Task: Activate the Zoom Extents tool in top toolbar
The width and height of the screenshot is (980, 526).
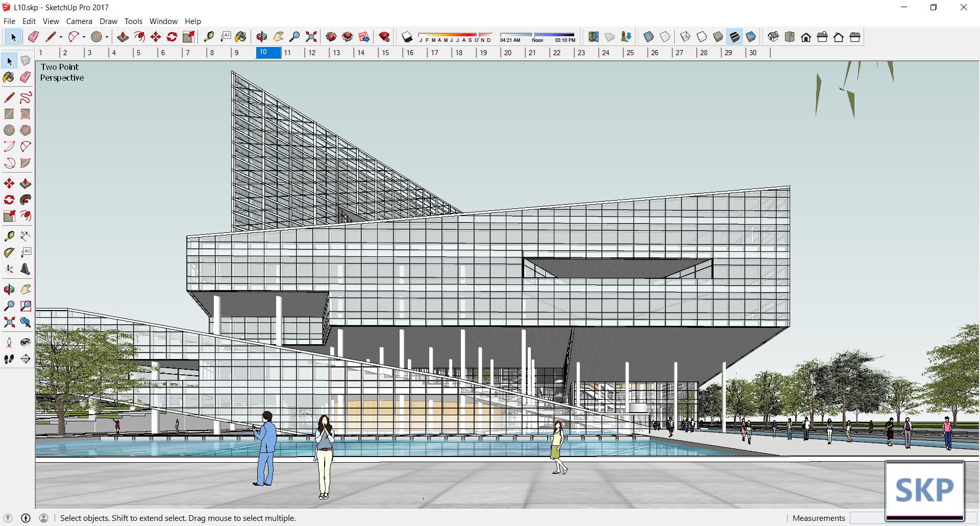Action: pyautogui.click(x=311, y=37)
